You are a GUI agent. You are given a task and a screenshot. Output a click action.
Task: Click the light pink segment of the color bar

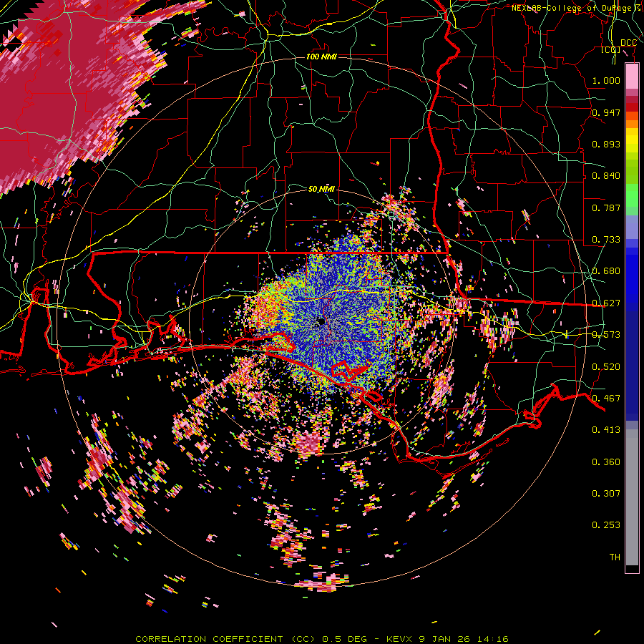pos(632,77)
